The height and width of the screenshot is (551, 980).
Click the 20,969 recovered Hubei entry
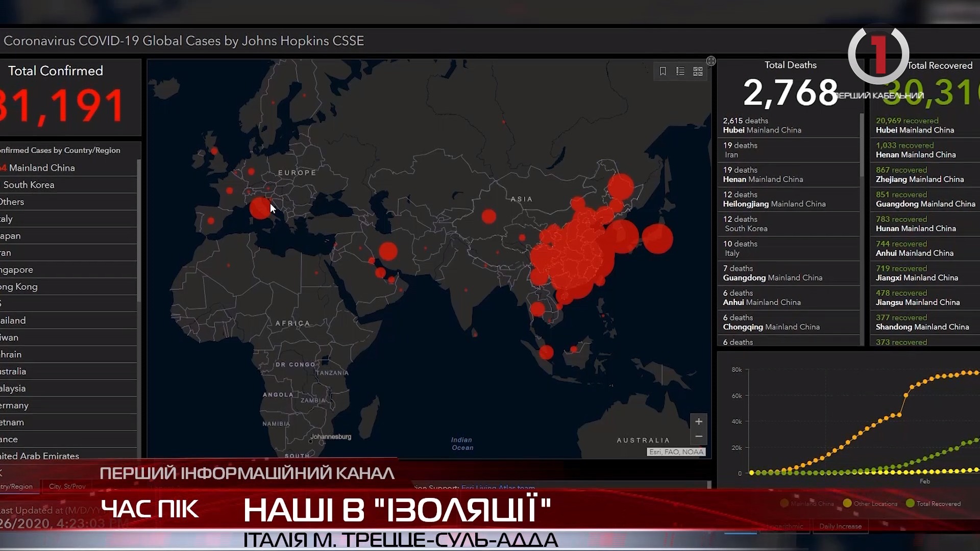pyautogui.click(x=926, y=126)
